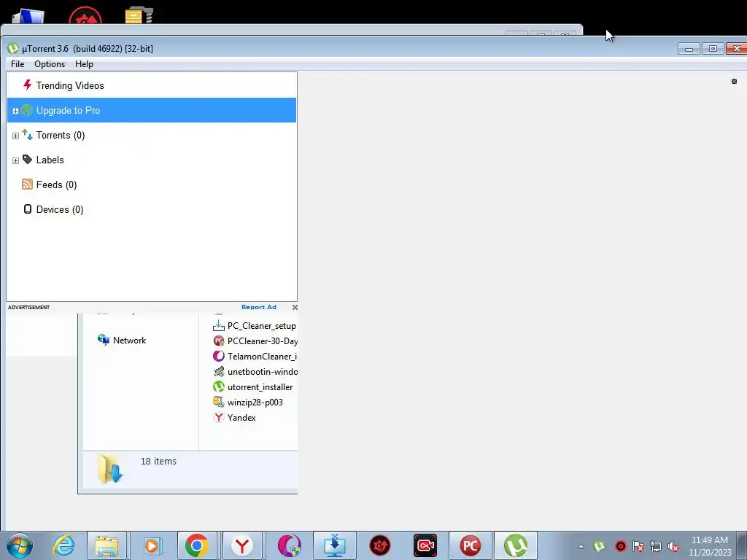Launch Internet Explorer from taskbar
747x560 pixels.
pyautogui.click(x=64, y=545)
